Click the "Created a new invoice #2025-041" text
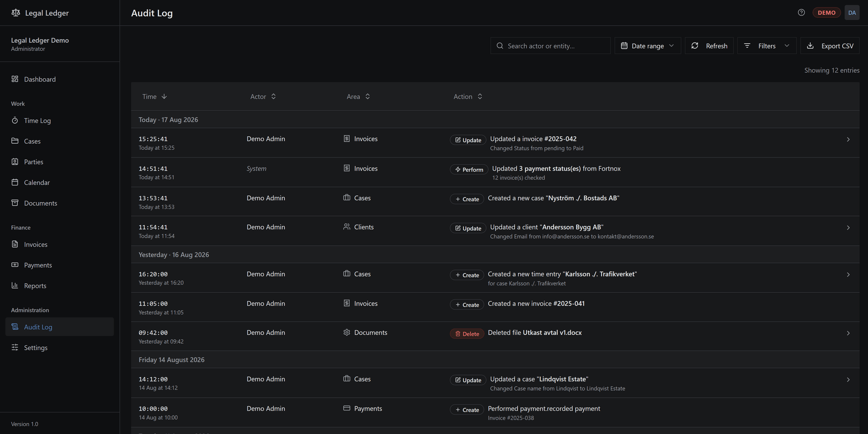The image size is (868, 434). pyautogui.click(x=536, y=303)
